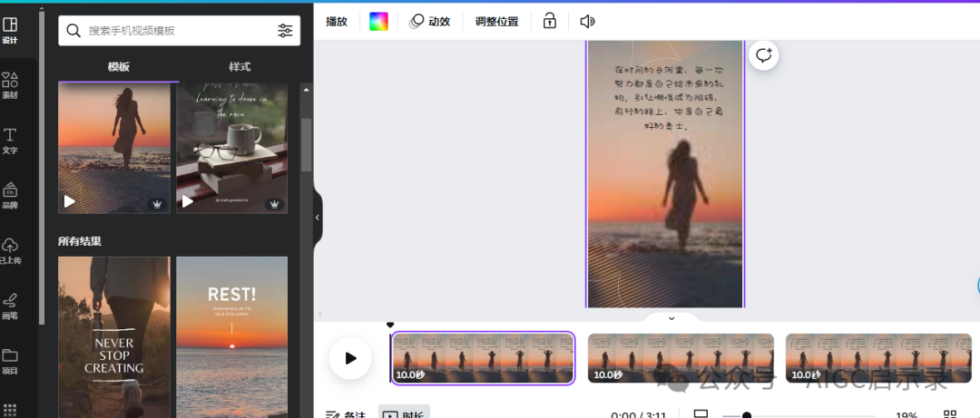Select the REST! sunset template

click(x=232, y=337)
